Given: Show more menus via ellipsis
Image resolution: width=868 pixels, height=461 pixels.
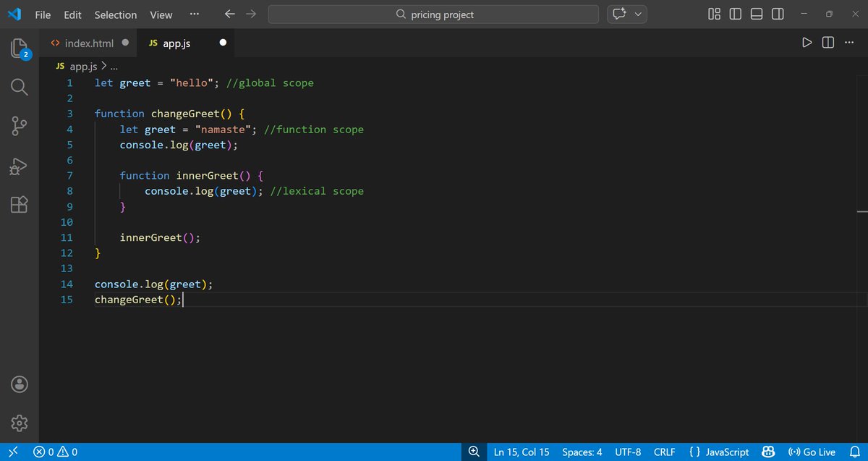Looking at the screenshot, I should click(x=194, y=14).
